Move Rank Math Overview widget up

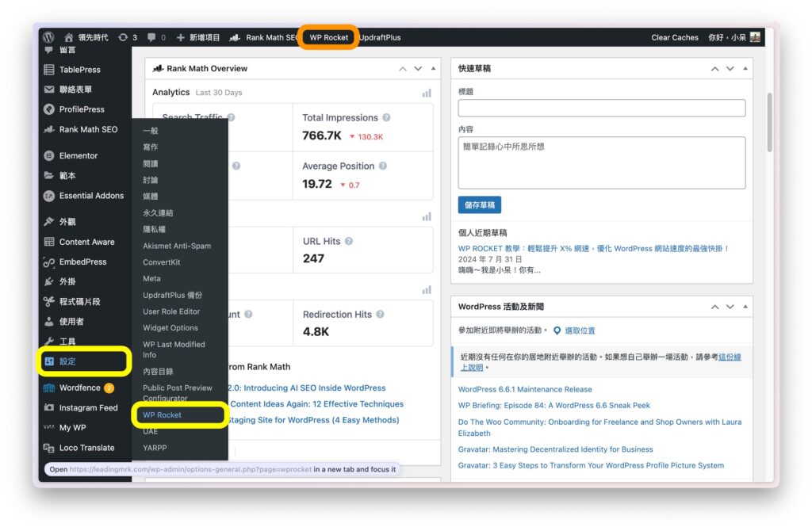pos(403,69)
